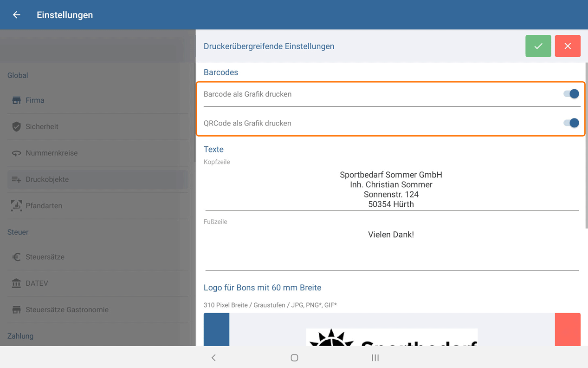Edit the Kopfzeile text field
This screenshot has height=368, width=588.
click(392, 190)
